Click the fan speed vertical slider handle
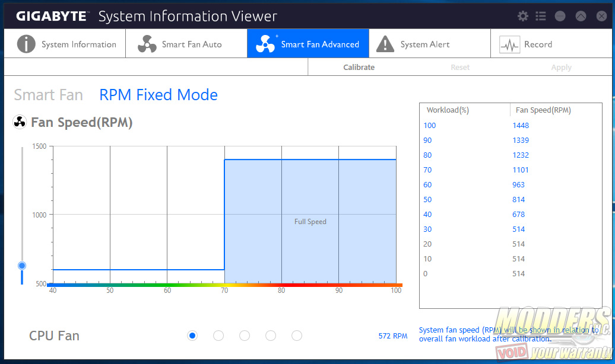Image resolution: width=615 pixels, height=364 pixels. [22, 266]
